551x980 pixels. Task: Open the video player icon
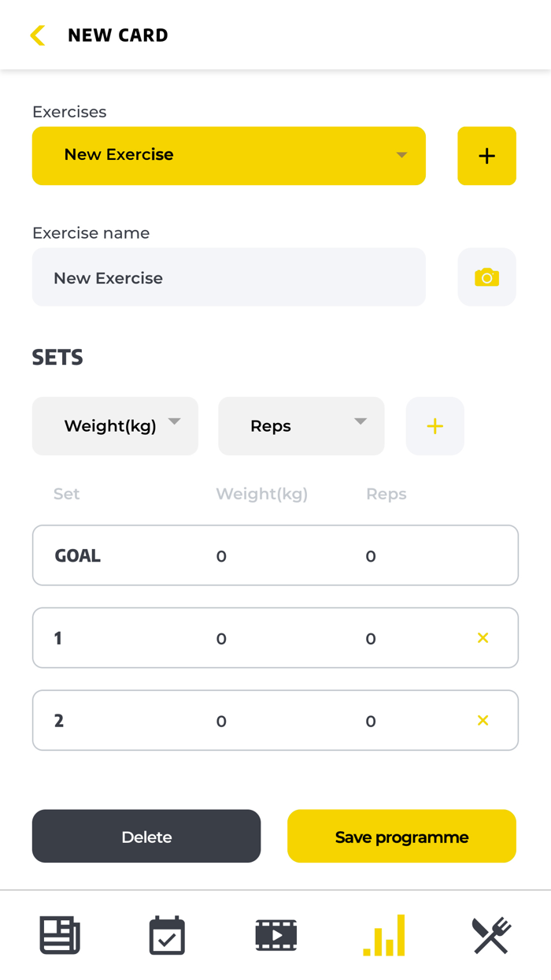pos(275,934)
